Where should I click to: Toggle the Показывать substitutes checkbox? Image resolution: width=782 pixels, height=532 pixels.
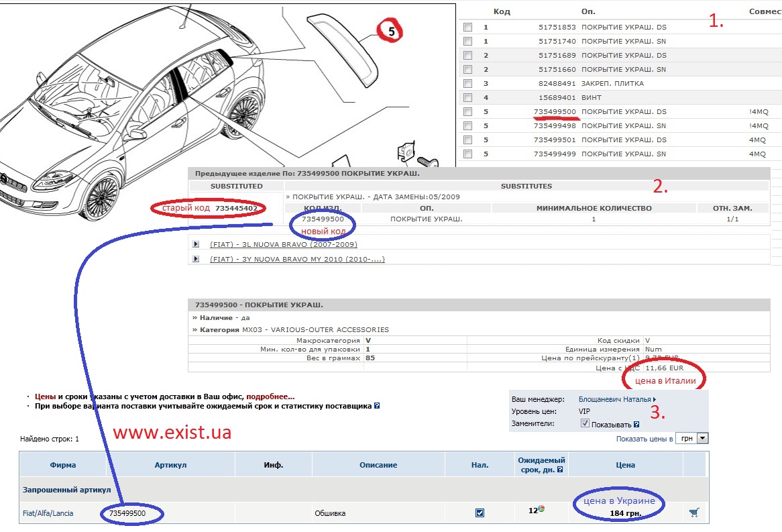point(585,424)
